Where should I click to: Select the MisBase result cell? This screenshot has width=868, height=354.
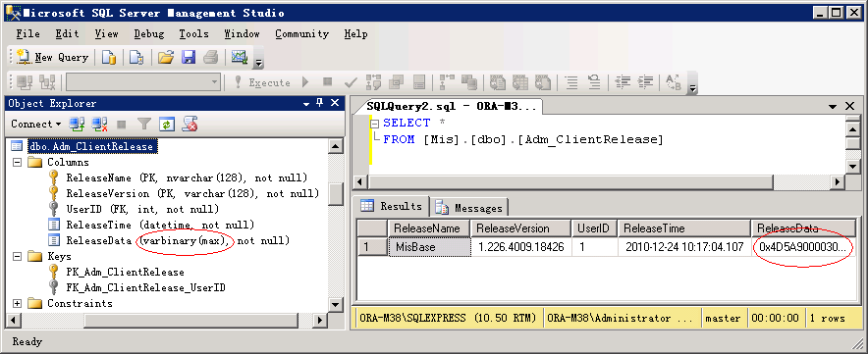tap(429, 247)
